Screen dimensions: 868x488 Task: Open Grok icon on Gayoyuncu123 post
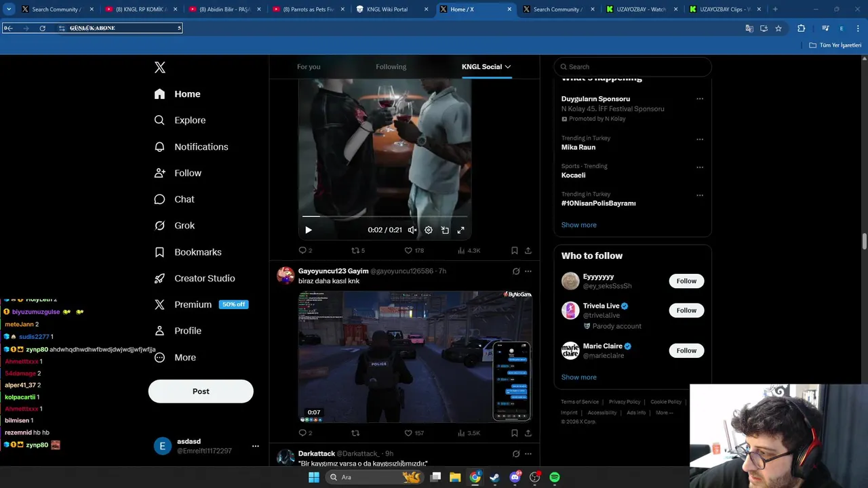click(x=516, y=271)
